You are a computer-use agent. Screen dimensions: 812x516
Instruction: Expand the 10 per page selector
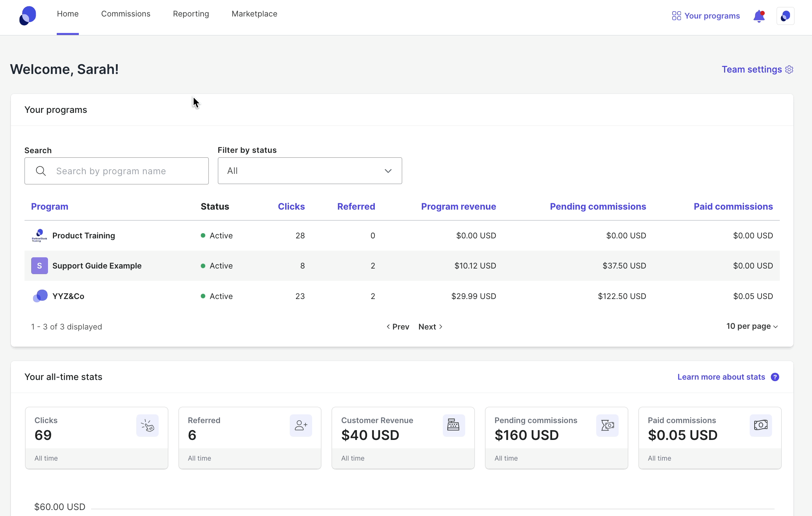[x=752, y=326]
